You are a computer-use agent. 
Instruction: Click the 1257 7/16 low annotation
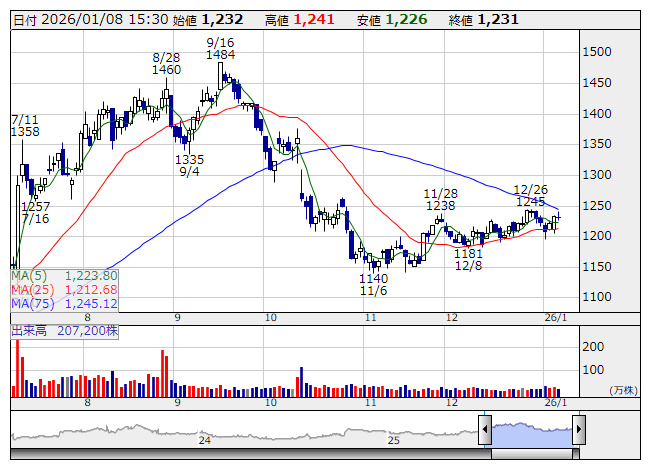click(x=35, y=212)
